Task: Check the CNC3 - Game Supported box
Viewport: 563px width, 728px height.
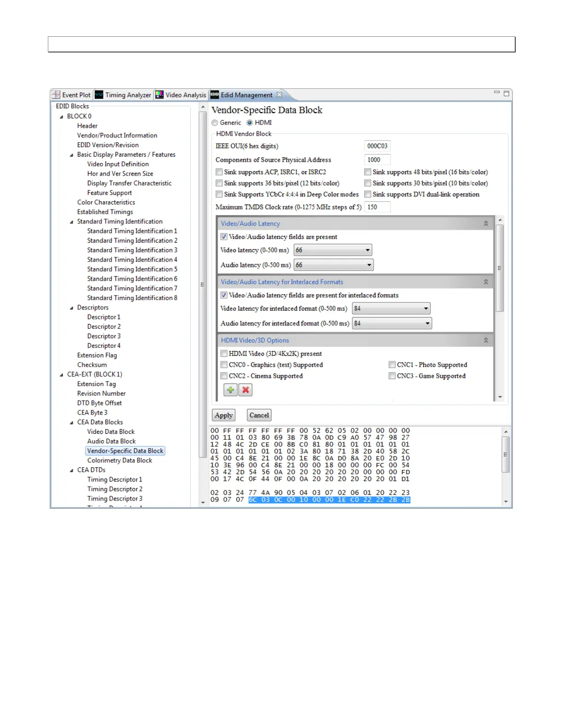Action: coord(392,376)
